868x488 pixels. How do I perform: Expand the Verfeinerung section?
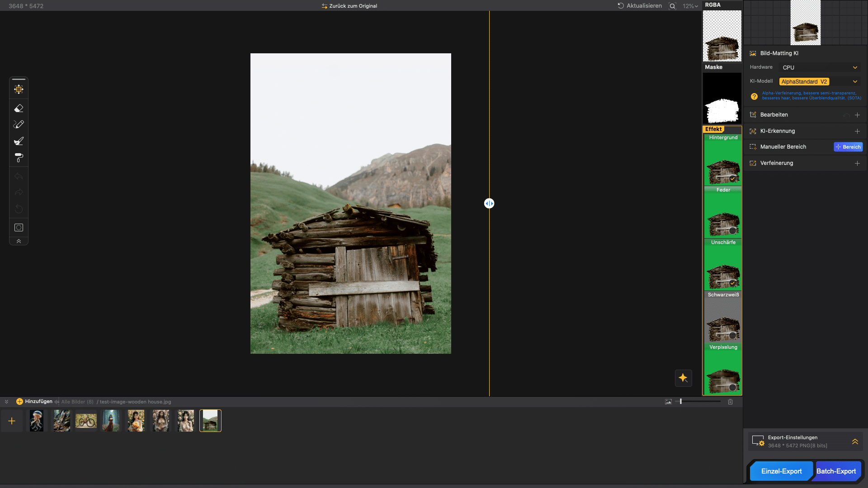point(857,163)
